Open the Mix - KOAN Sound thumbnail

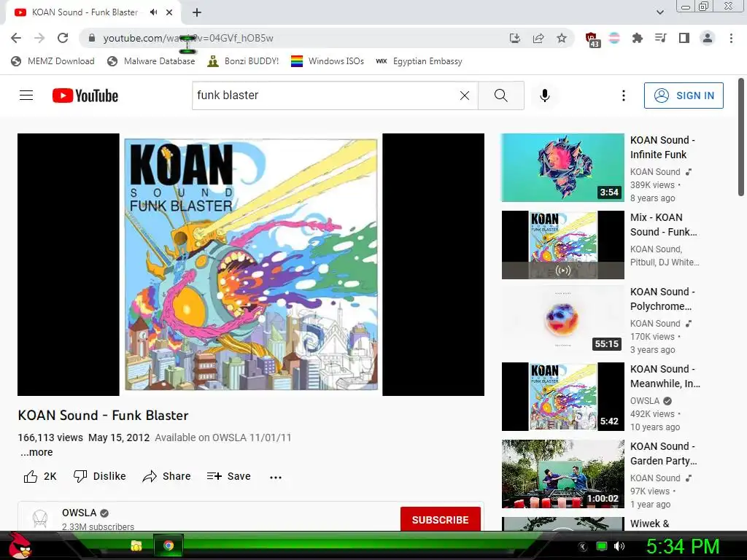click(562, 245)
